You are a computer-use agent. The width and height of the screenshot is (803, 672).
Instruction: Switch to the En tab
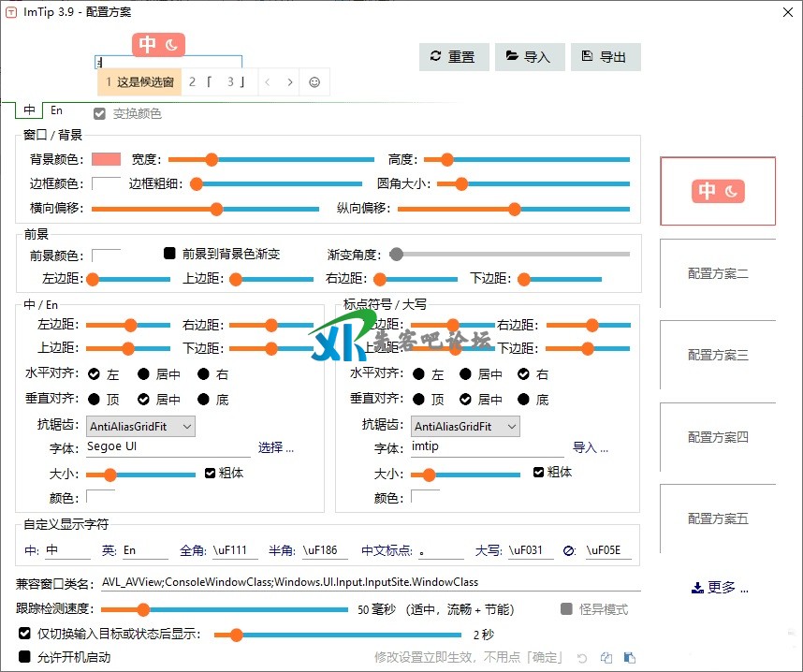[x=56, y=110]
